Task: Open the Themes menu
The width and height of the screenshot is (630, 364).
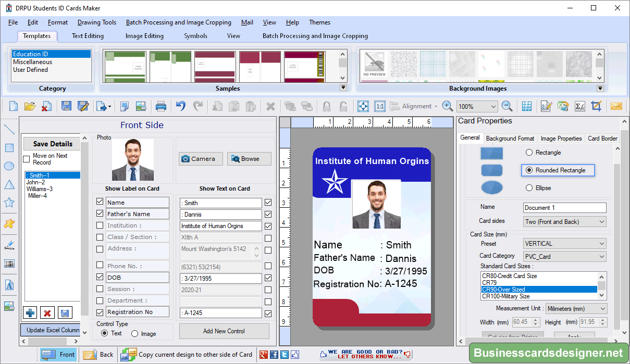Action: [319, 22]
